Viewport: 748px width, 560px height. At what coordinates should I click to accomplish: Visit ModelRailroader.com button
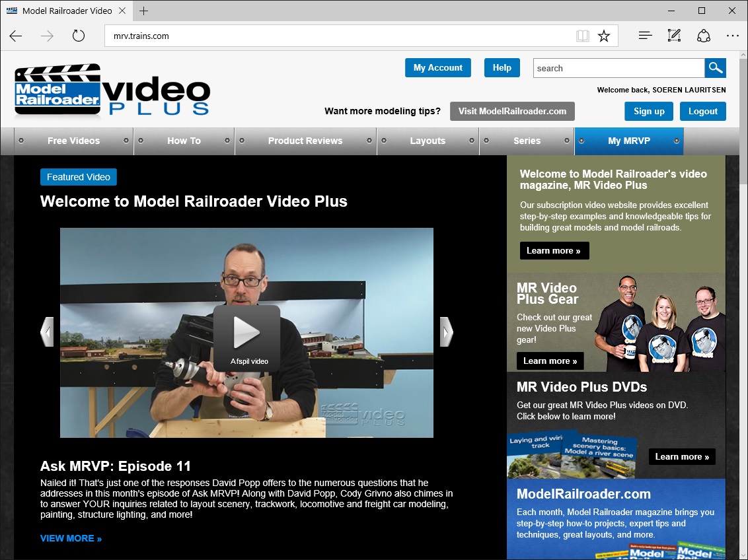point(512,111)
